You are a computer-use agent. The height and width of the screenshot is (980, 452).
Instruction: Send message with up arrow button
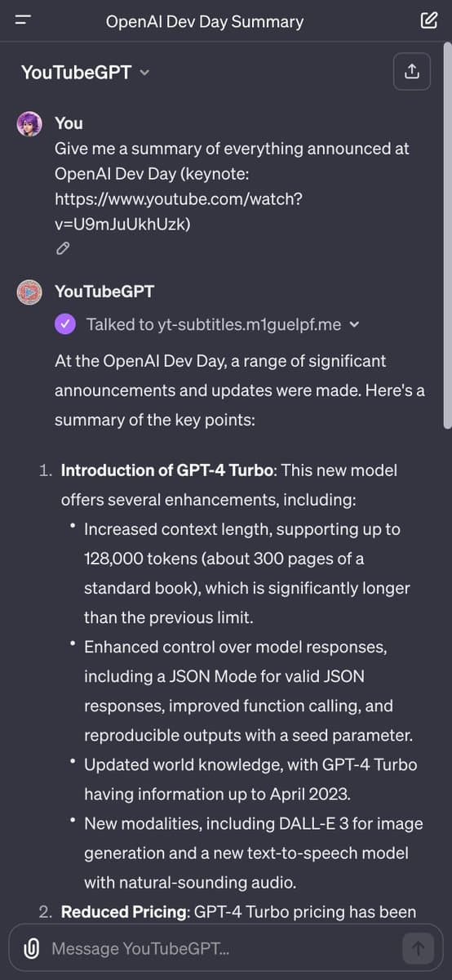tap(418, 948)
